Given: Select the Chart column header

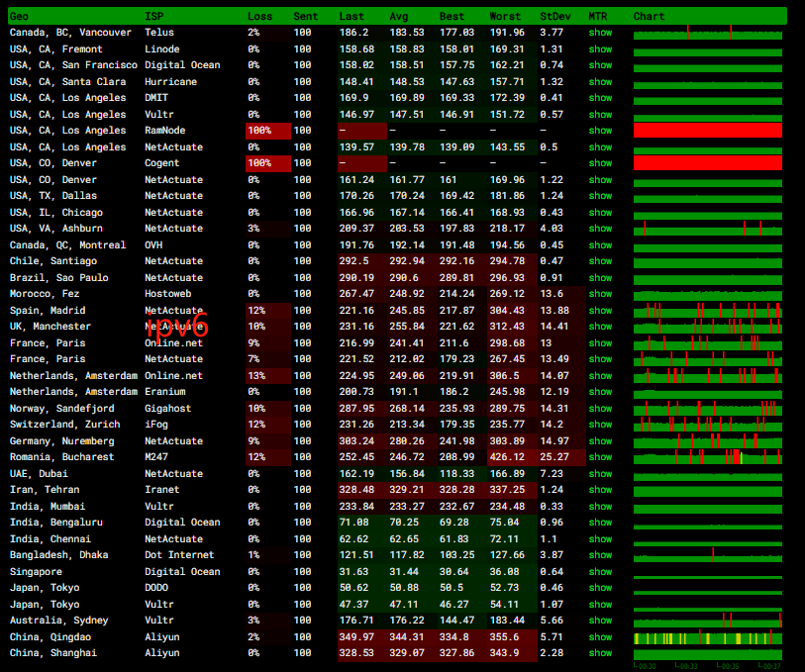Looking at the screenshot, I should pos(649,17).
